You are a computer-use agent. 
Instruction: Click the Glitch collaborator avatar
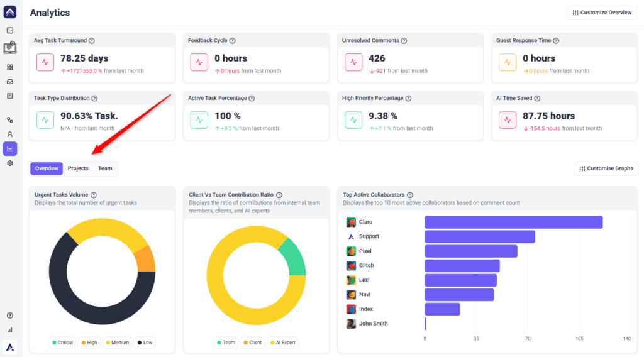pyautogui.click(x=351, y=265)
